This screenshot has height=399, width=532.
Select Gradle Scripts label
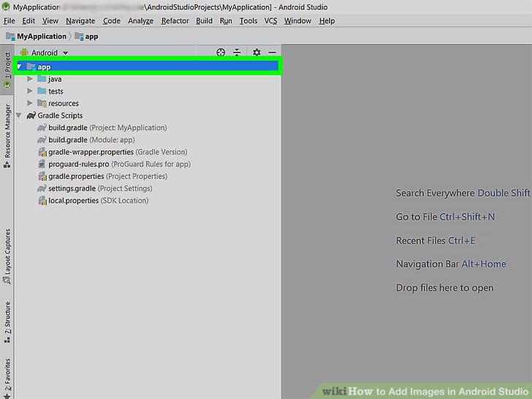coord(60,115)
